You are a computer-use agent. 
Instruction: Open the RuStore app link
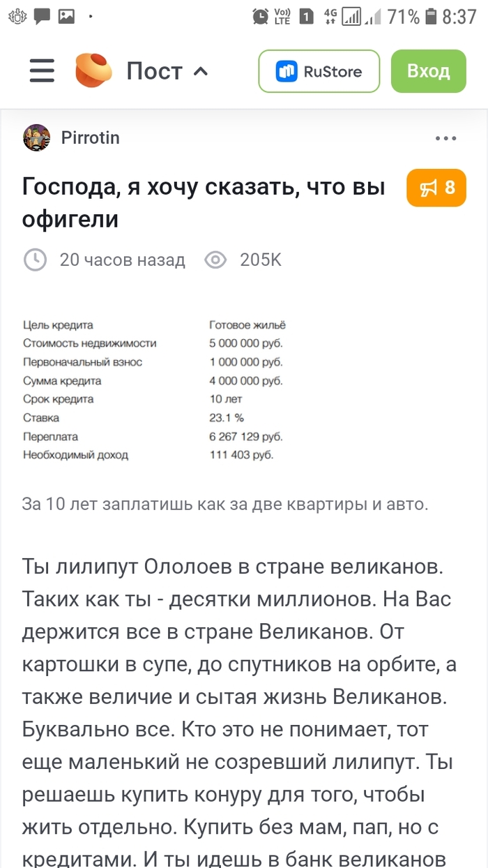(319, 71)
